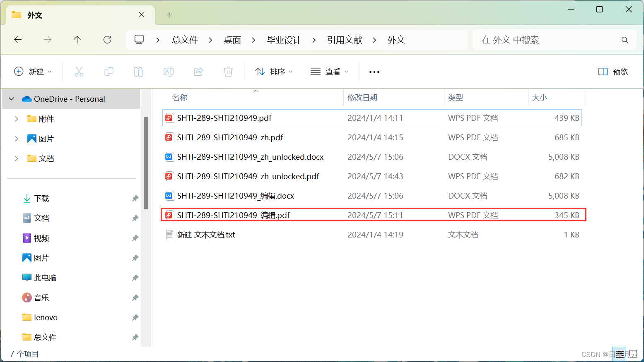This screenshot has height=362, width=644.
Task: Expand the chevron after 毕业设计 in the address bar
Action: pos(314,40)
